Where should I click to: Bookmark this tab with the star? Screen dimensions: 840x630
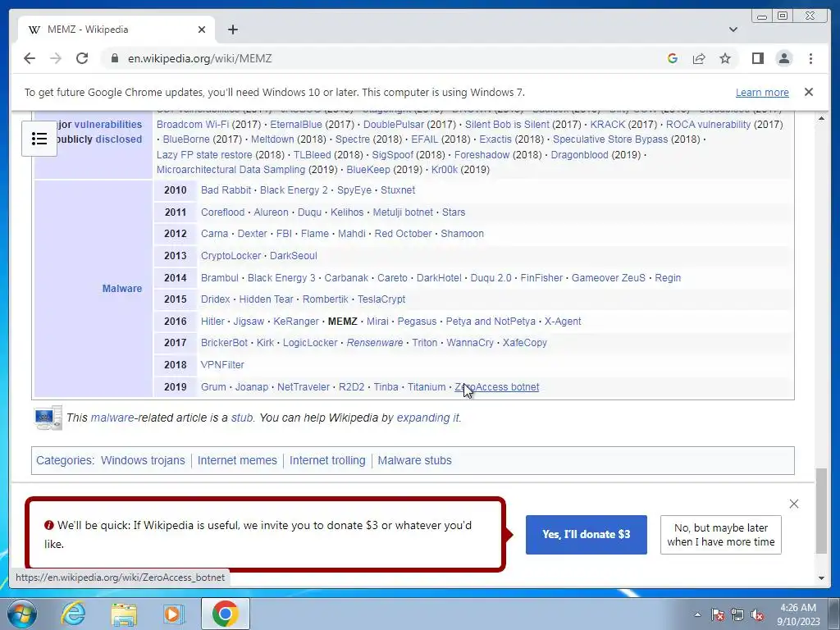coord(725,58)
